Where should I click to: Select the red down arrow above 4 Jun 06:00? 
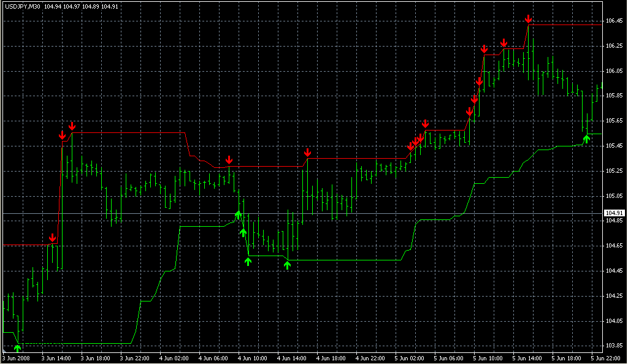pyautogui.click(x=229, y=160)
